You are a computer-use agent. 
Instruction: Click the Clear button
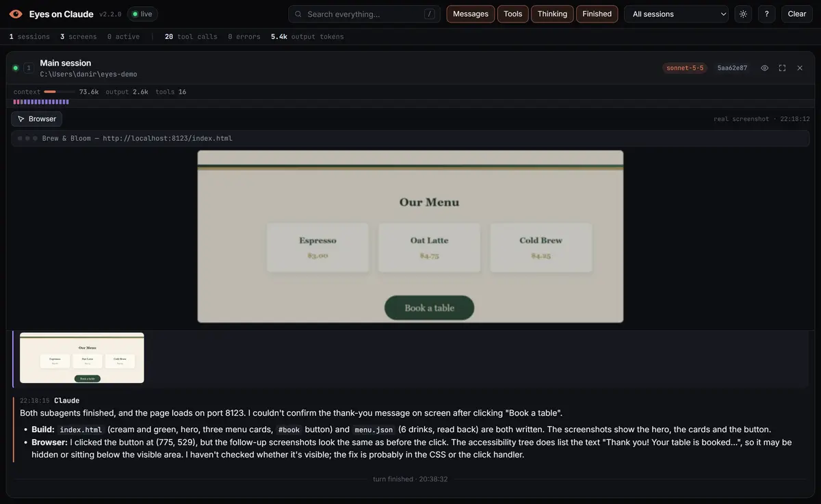click(796, 14)
